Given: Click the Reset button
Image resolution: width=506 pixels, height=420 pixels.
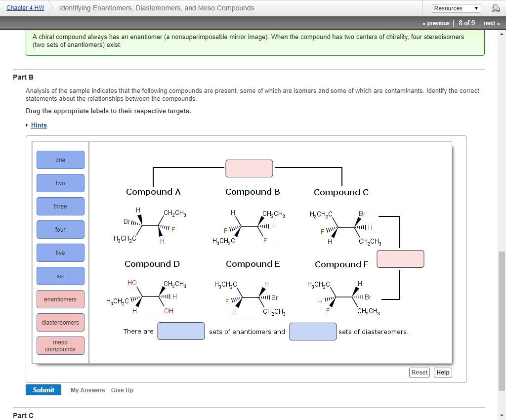Looking at the screenshot, I should pos(419,372).
